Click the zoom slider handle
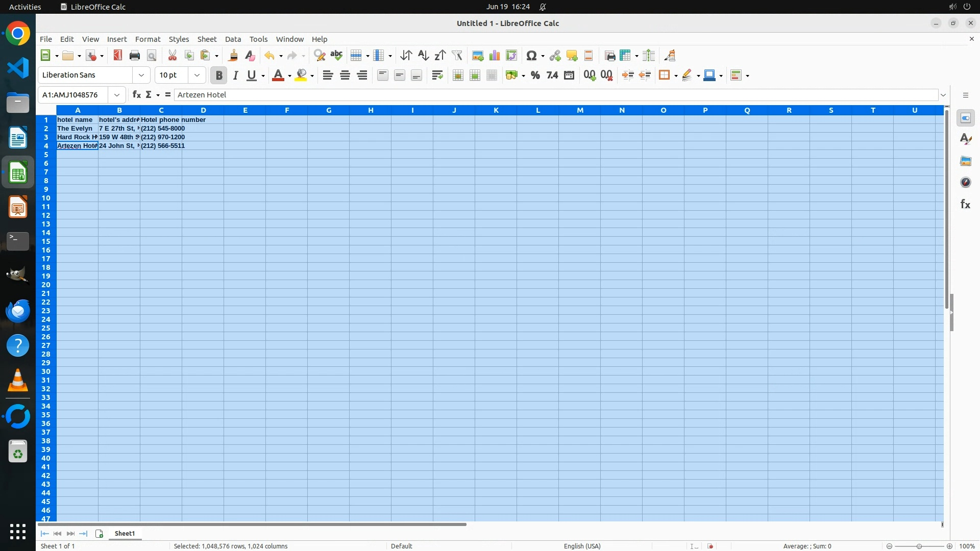Image resolution: width=980 pixels, height=551 pixels. coord(919,546)
